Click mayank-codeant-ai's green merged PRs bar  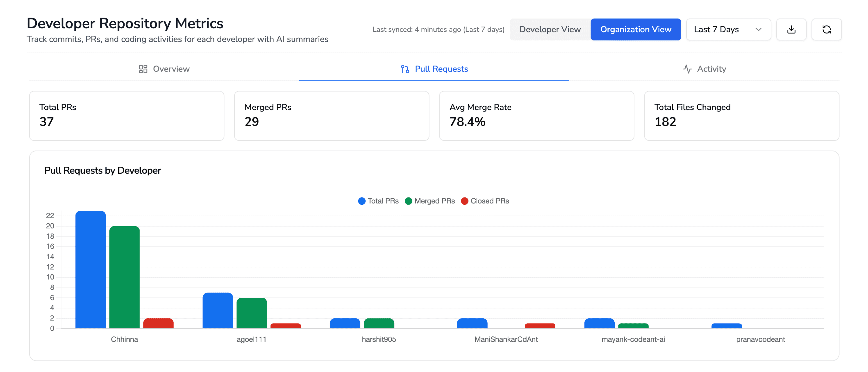(634, 326)
